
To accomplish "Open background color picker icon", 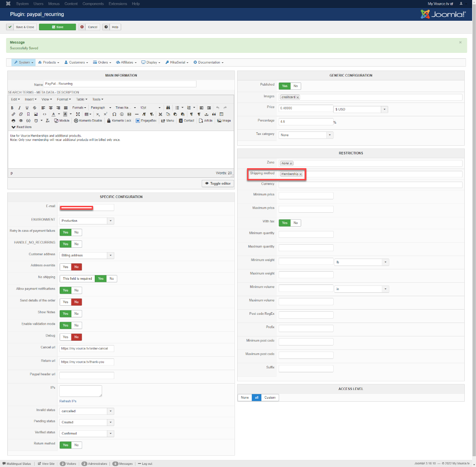I will 65,115.
